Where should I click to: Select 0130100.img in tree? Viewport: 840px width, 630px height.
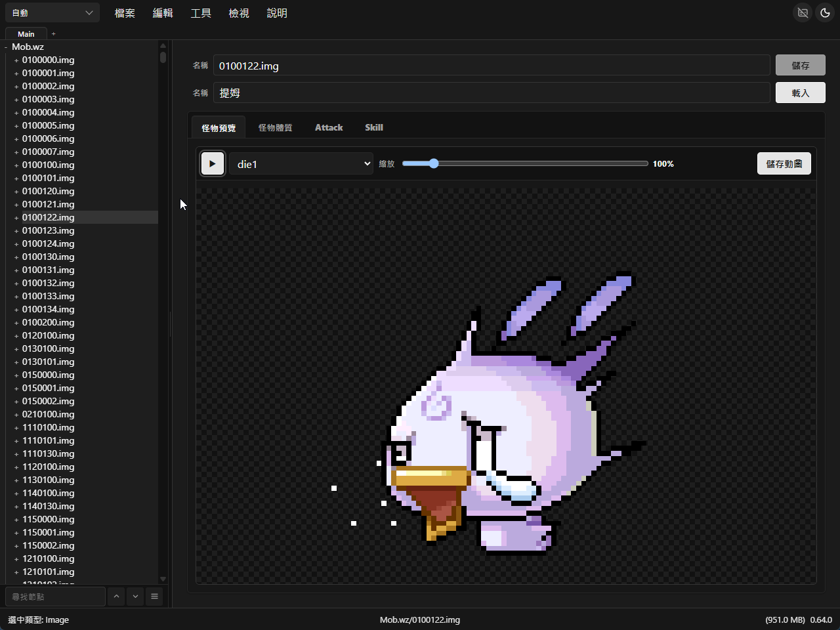click(49, 348)
